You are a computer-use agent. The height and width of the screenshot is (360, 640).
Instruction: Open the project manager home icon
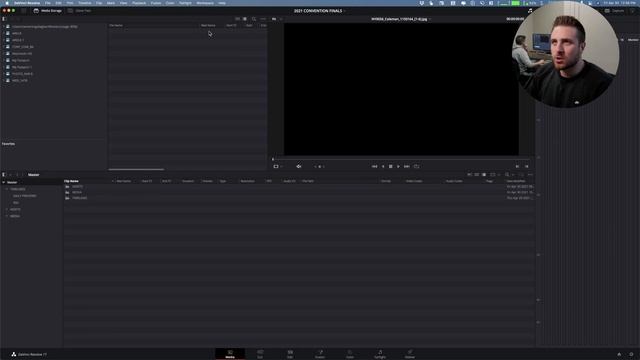(x=619, y=354)
